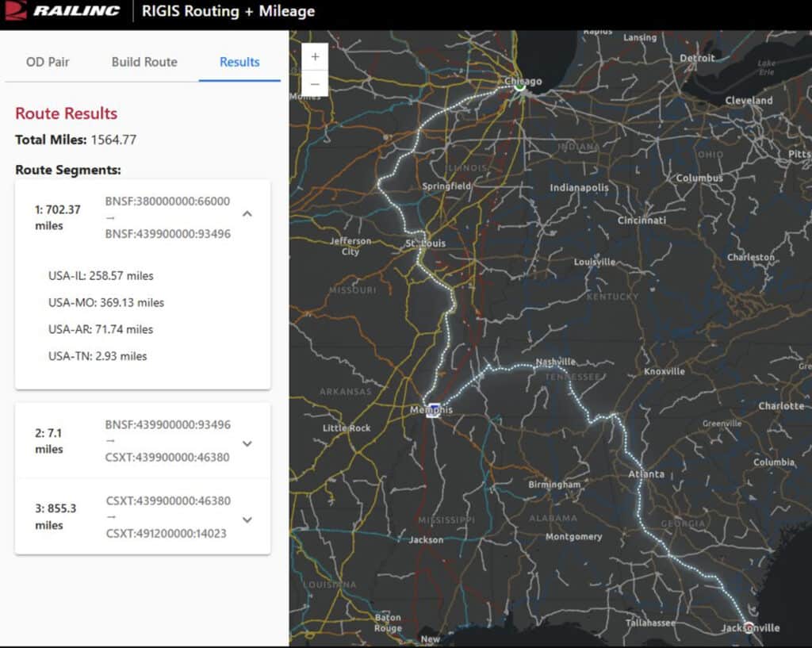Image resolution: width=812 pixels, height=648 pixels.
Task: Click the RIGIS Routing + Mileage title
Action: pos(228,11)
